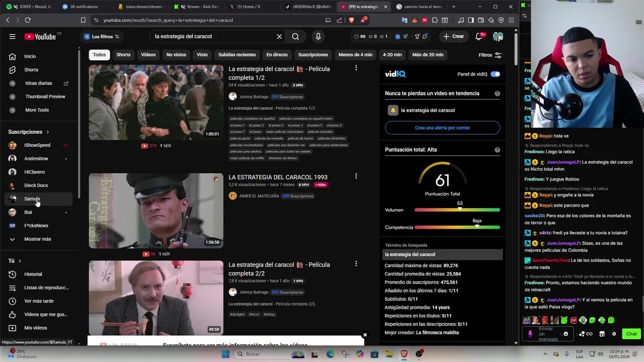The height and width of the screenshot is (362, 644).
Task: Open the Windows Start menu
Action: tap(225, 354)
